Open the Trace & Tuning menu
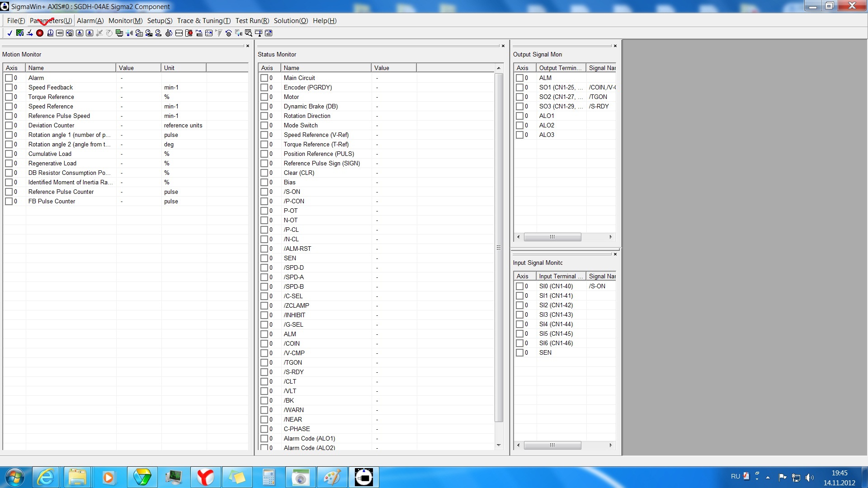The image size is (868, 488). click(x=203, y=21)
